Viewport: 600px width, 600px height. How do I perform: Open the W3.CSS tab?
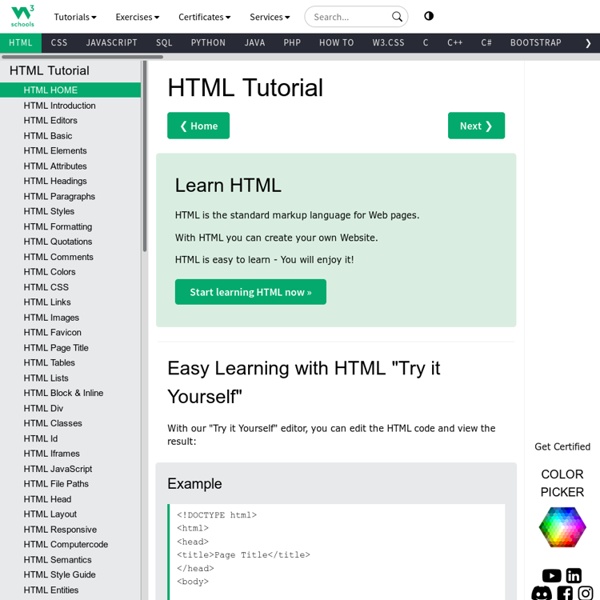(x=388, y=42)
